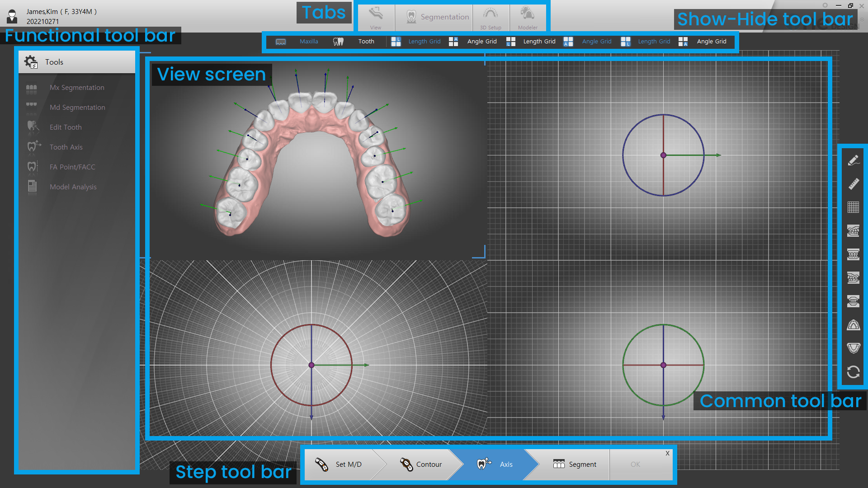This screenshot has width=868, height=488.
Task: Open the Mx Segmentation tool
Action: point(77,87)
